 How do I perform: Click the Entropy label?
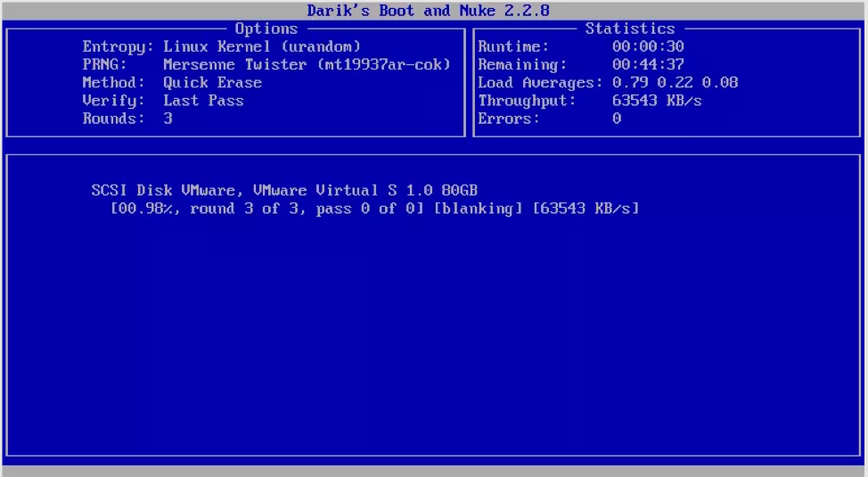tap(118, 46)
